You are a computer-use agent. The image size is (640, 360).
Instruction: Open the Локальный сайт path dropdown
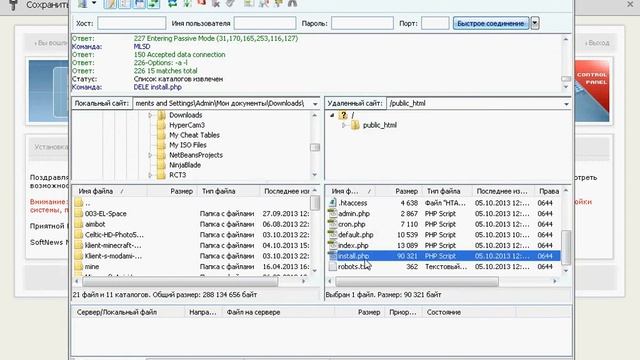point(315,104)
